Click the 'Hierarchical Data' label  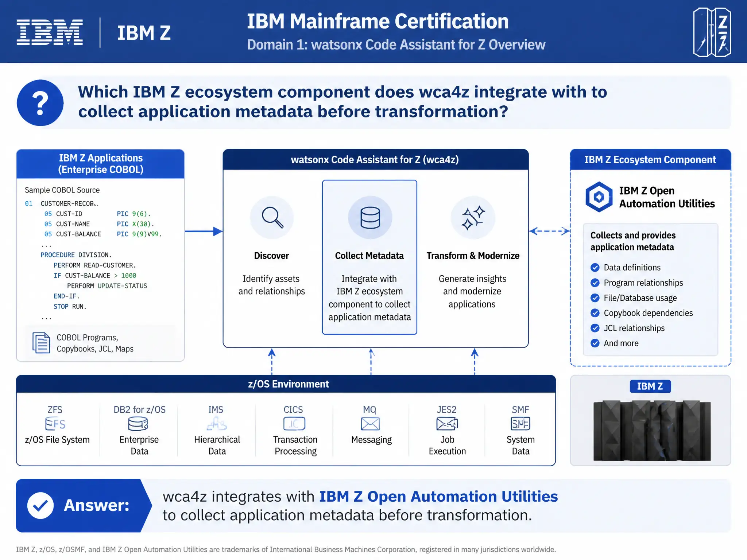(x=217, y=446)
